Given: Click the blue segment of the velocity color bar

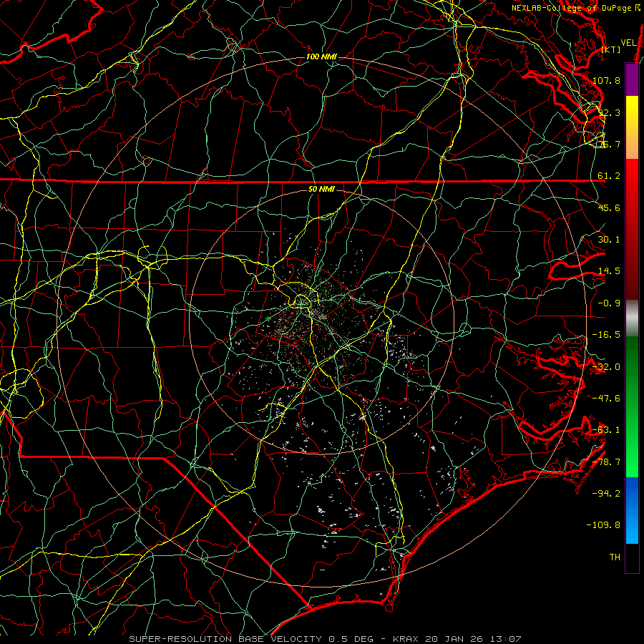Looking at the screenshot, I should point(632,510).
